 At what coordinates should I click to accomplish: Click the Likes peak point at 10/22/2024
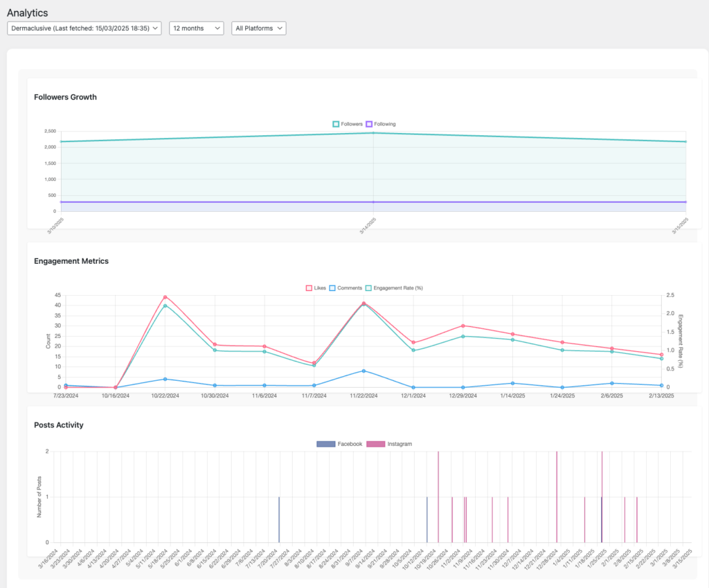165,297
